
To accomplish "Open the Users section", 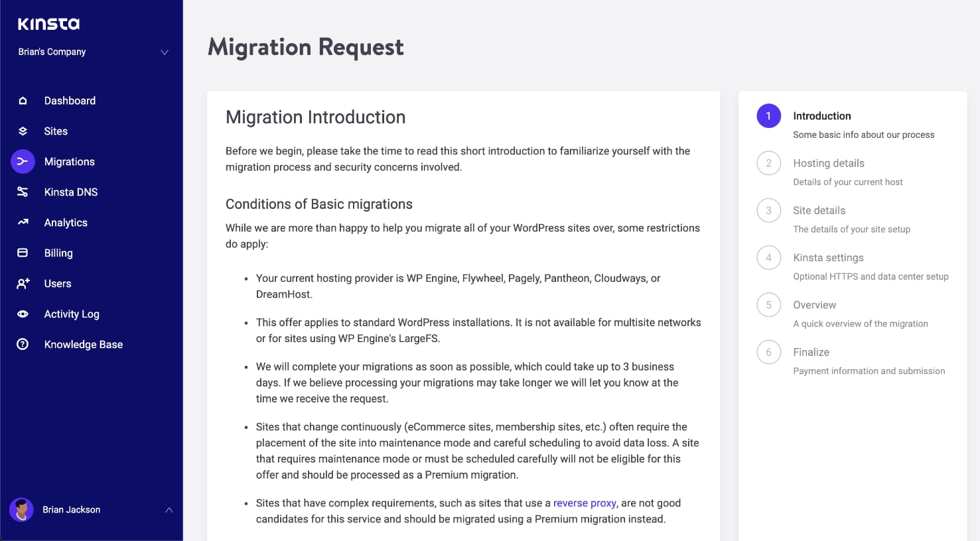I will [58, 284].
